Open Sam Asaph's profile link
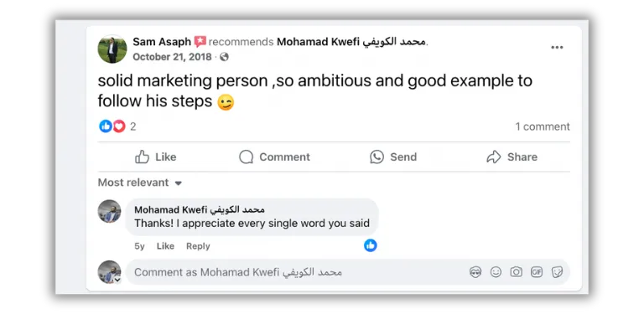This screenshot has width=644, height=314. click(x=162, y=42)
